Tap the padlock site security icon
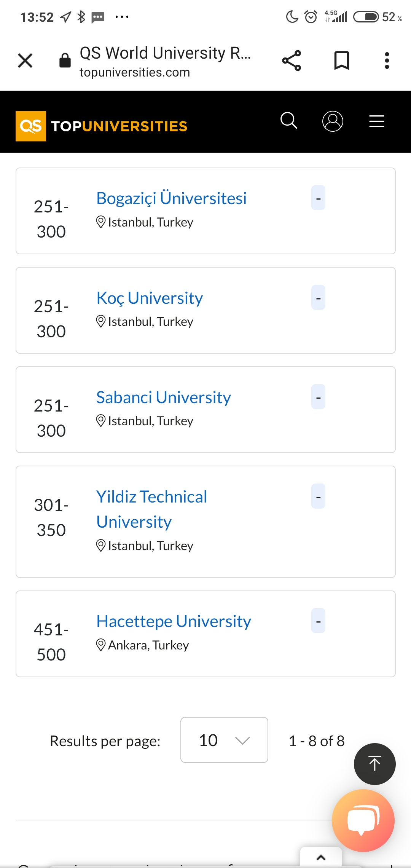 [x=65, y=60]
